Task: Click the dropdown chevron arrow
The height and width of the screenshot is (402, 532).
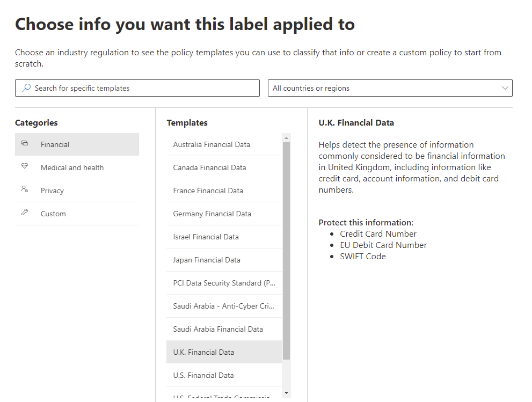Action: tap(505, 88)
